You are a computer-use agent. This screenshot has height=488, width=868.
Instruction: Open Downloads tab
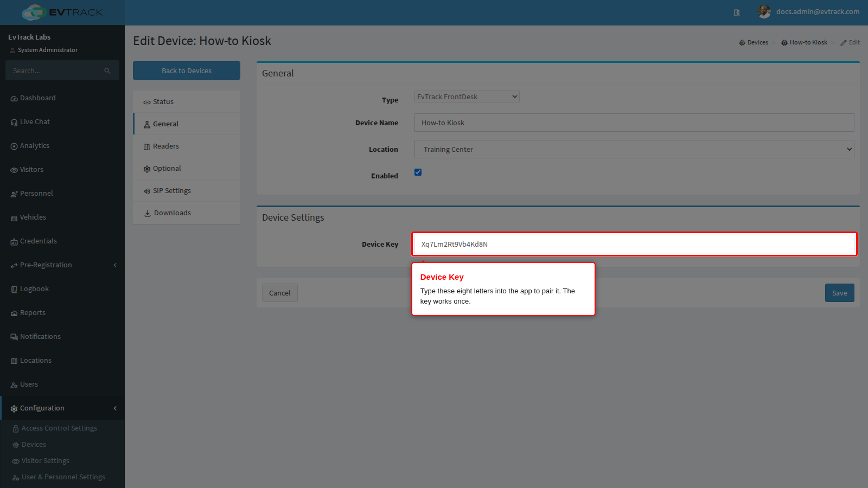pyautogui.click(x=187, y=213)
